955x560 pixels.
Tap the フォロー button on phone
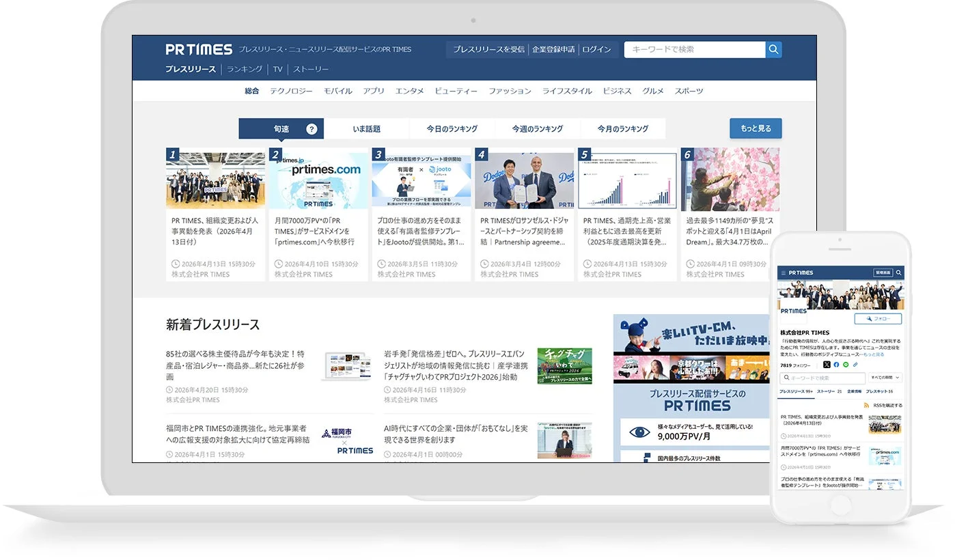click(x=878, y=319)
